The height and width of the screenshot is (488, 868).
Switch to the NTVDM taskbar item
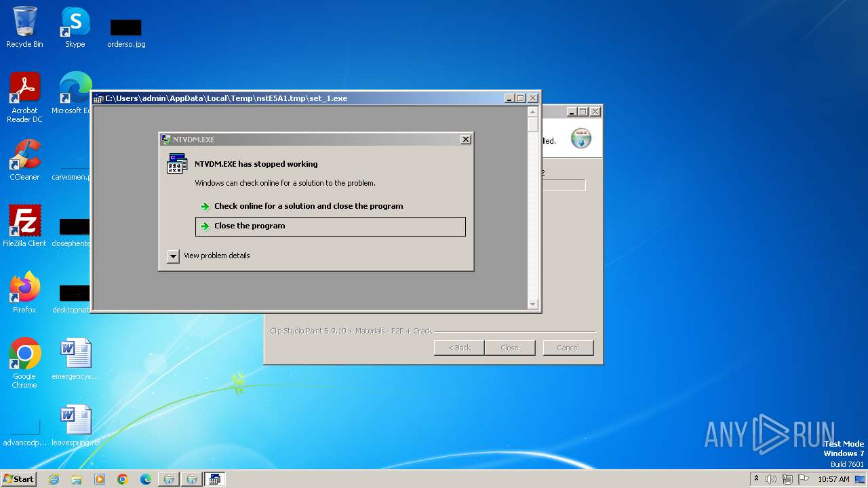[215, 479]
